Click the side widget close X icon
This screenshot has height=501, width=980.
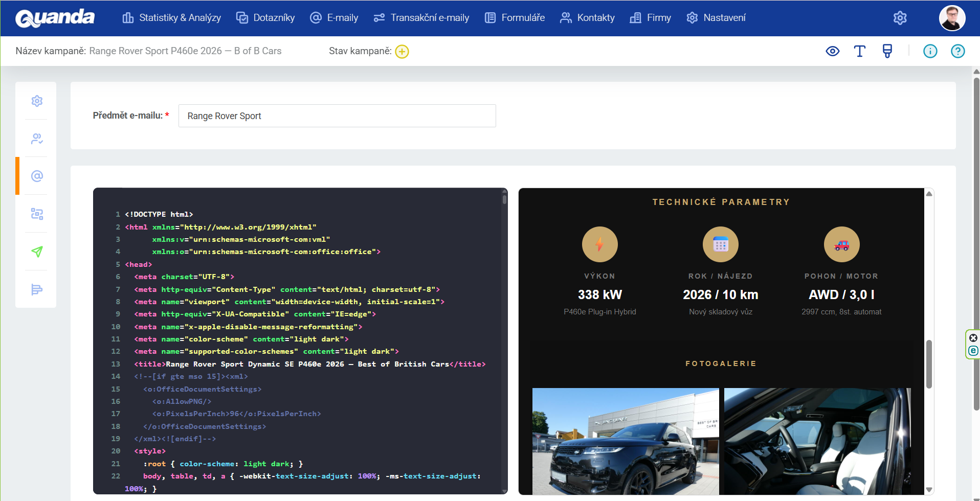pos(973,338)
